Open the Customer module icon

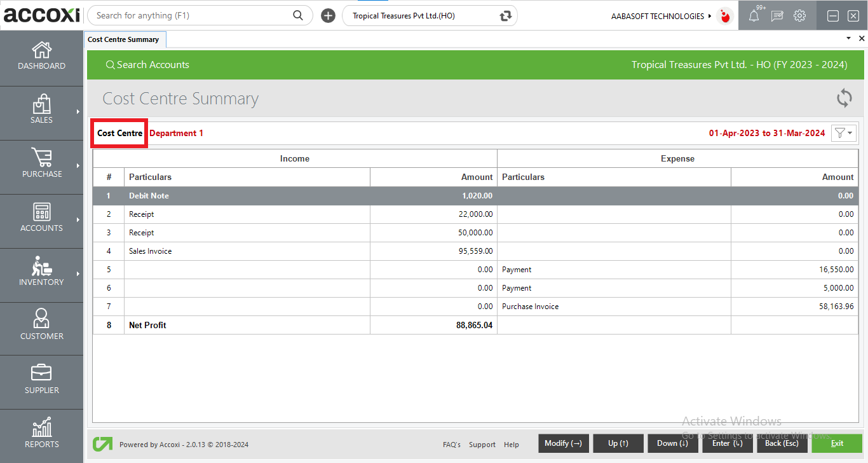tap(41, 328)
